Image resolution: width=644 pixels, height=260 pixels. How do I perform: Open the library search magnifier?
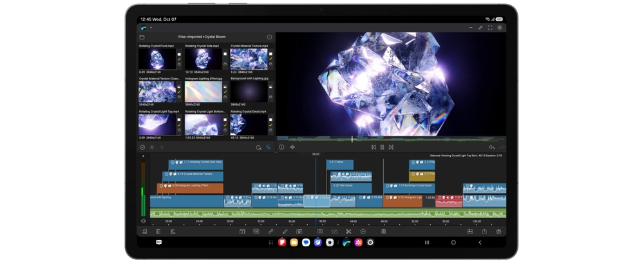tap(258, 147)
